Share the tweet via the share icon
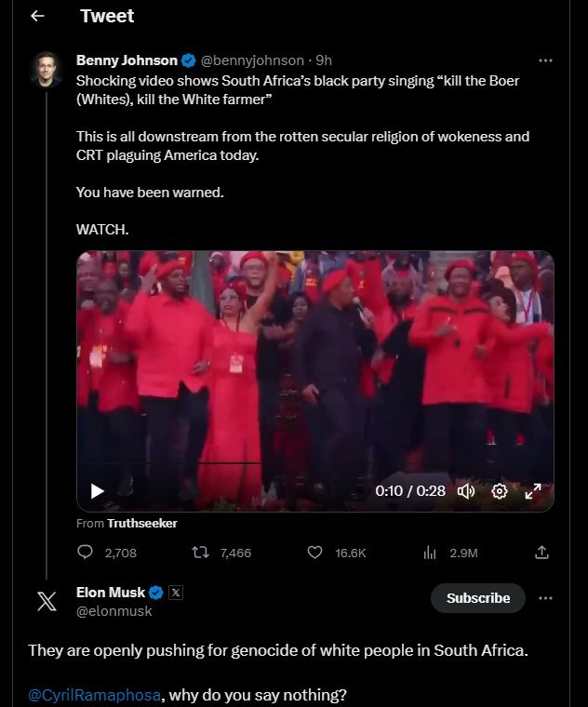Screen dimensions: 588x707 542,553
